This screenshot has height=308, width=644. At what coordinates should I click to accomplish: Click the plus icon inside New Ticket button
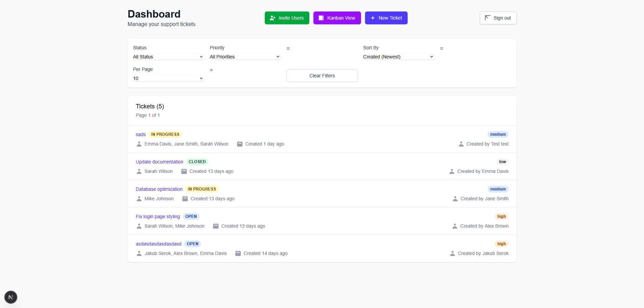click(x=373, y=18)
